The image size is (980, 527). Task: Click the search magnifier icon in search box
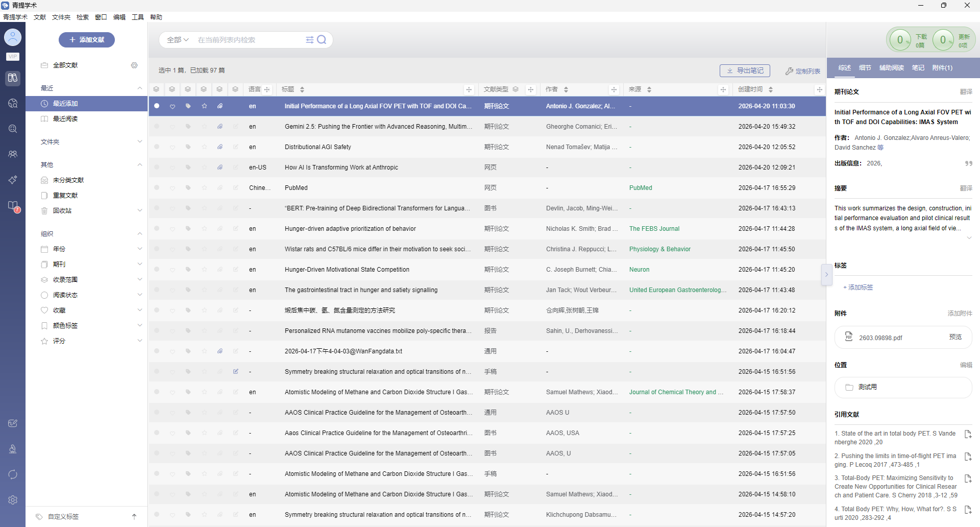[322, 40]
